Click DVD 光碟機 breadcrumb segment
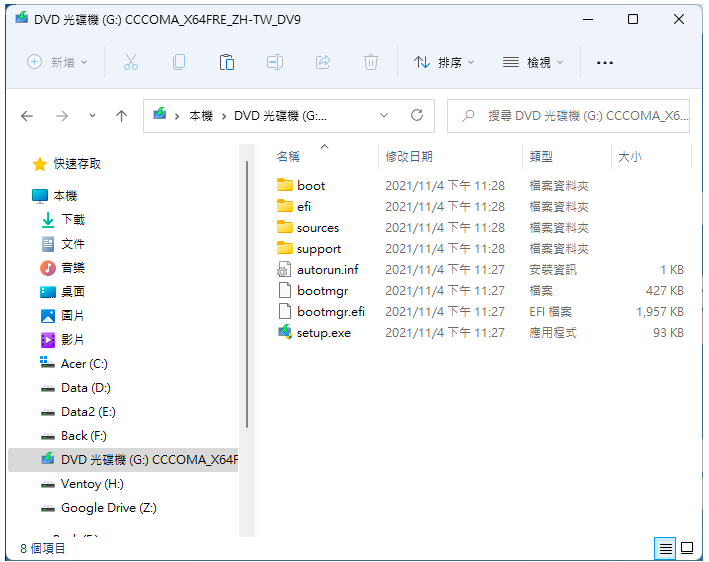 tap(280, 116)
